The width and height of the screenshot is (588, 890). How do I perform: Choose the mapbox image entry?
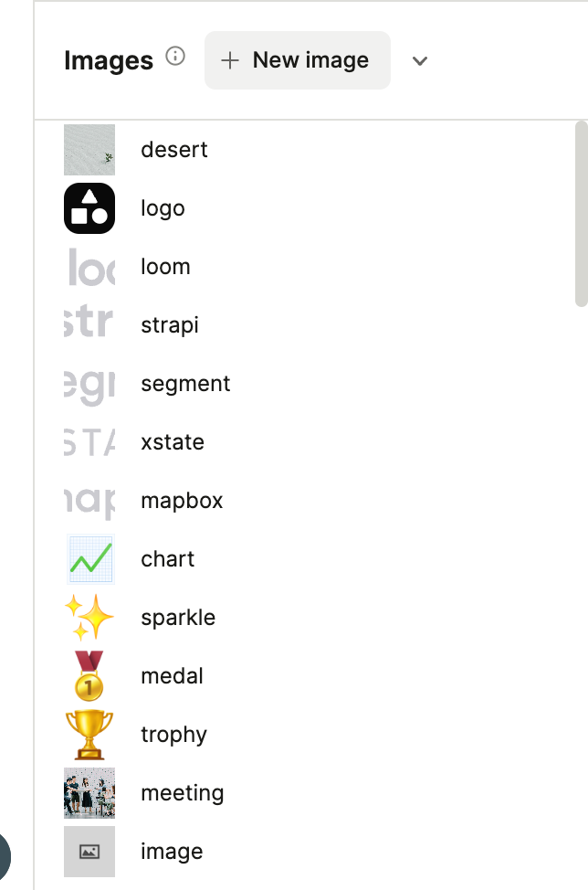click(182, 501)
